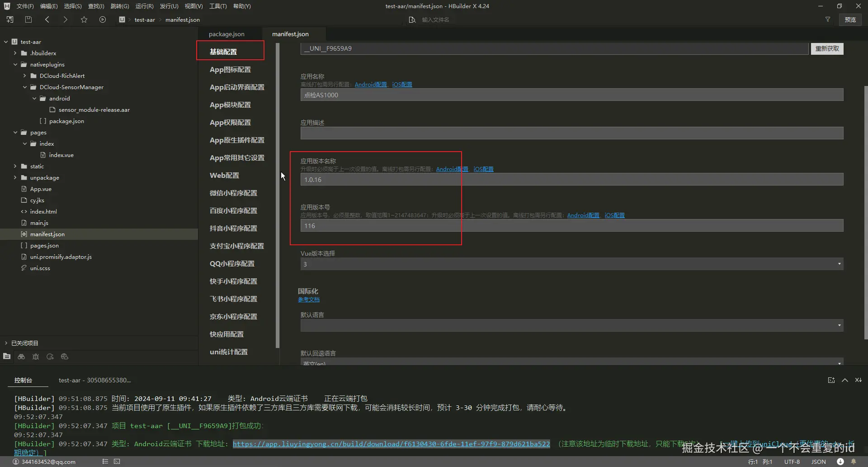Collapse the test-aar project root

coord(6,42)
